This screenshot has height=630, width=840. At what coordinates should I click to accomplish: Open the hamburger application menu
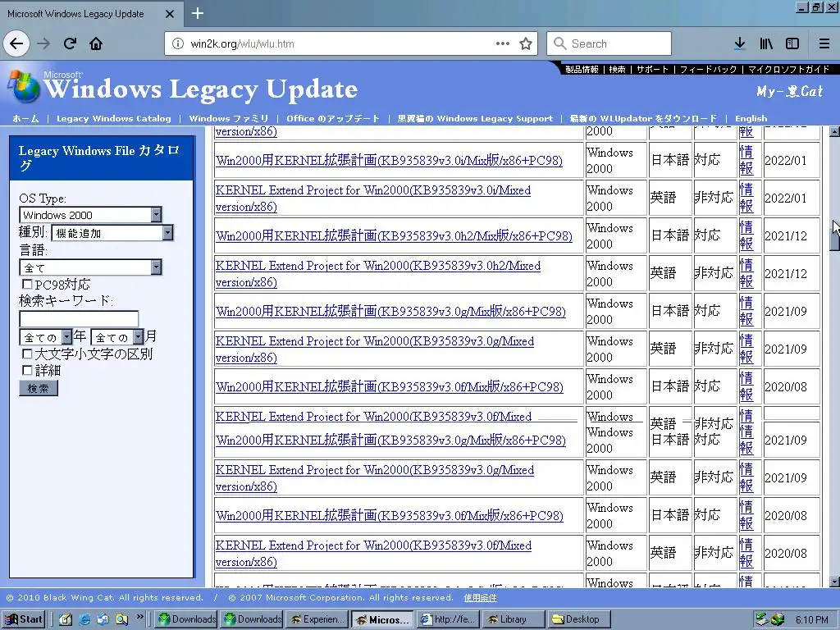[x=824, y=43]
